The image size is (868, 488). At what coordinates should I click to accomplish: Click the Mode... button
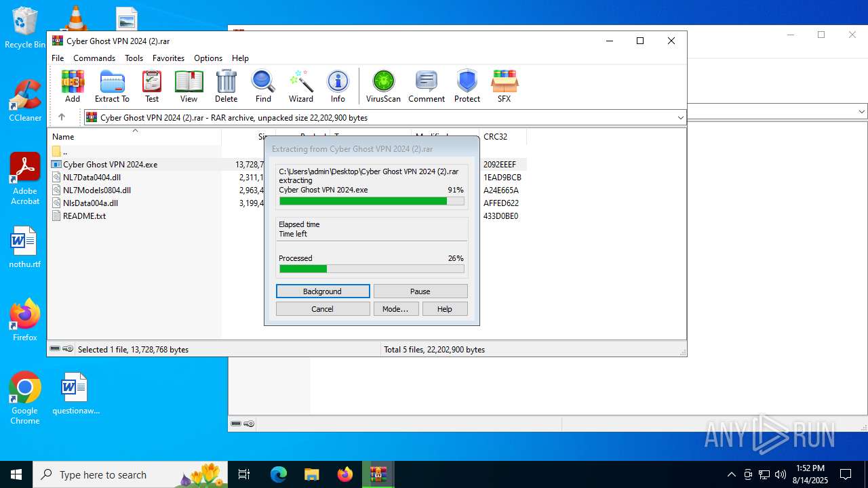pos(396,309)
